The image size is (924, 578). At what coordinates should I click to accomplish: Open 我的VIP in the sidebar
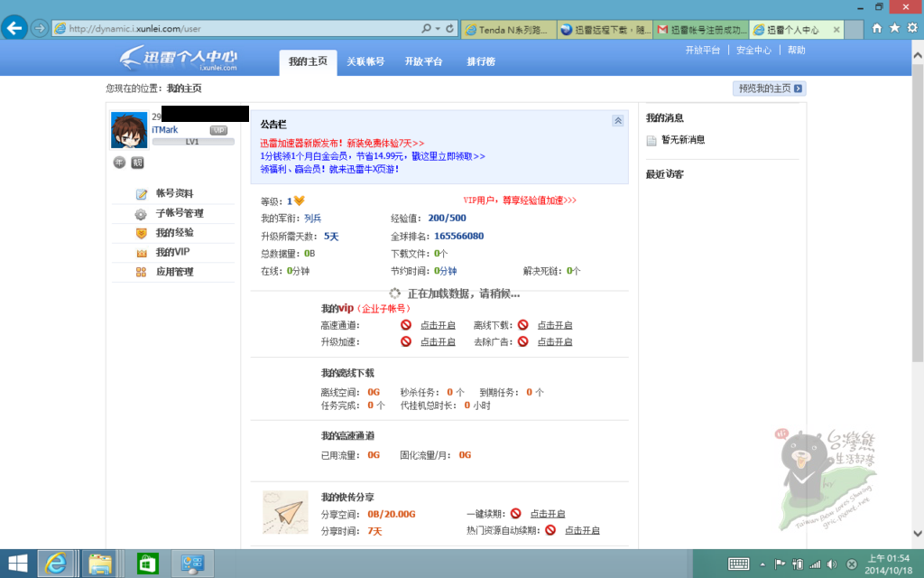click(173, 253)
